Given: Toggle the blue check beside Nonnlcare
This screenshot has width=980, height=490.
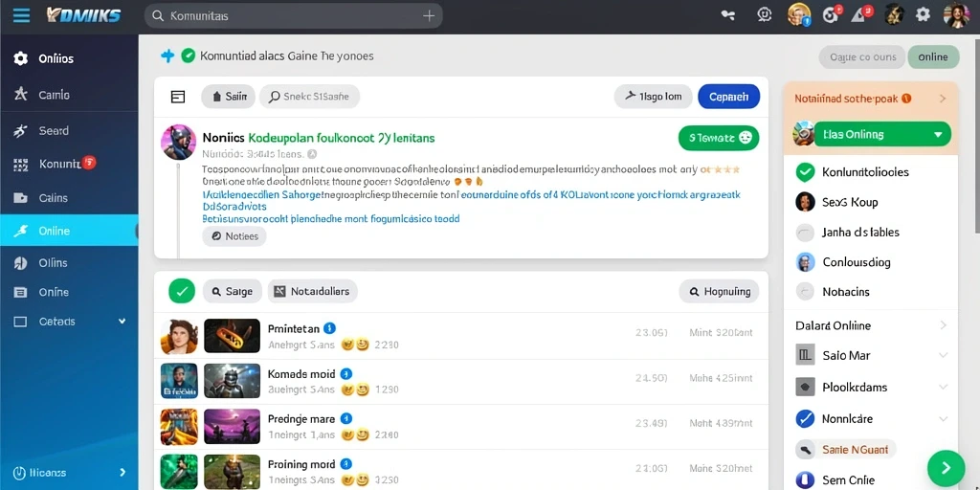Looking at the screenshot, I should coord(805,418).
